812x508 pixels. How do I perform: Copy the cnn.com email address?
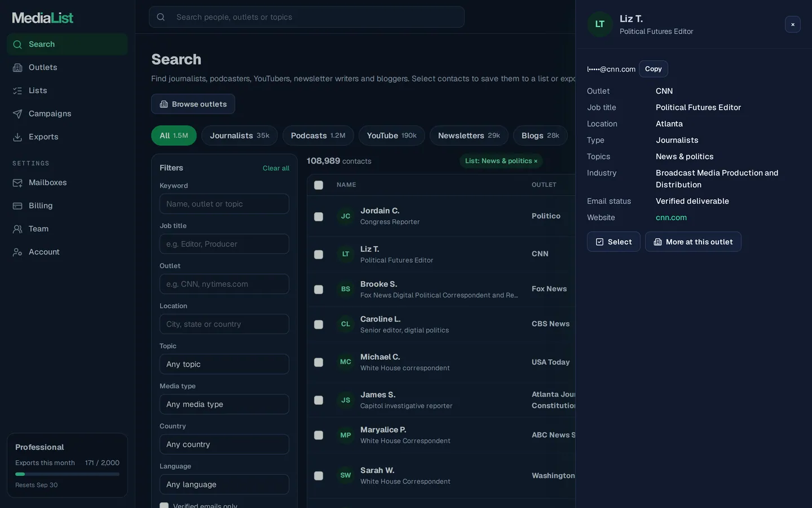pos(654,69)
